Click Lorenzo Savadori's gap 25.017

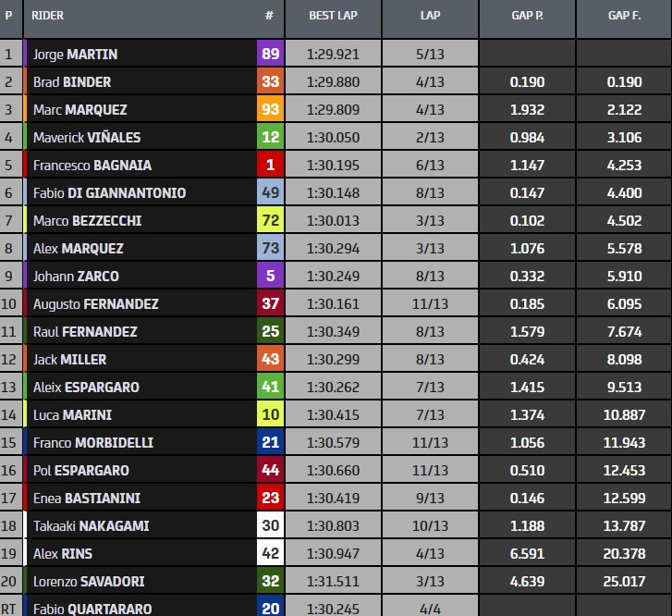pos(623,581)
